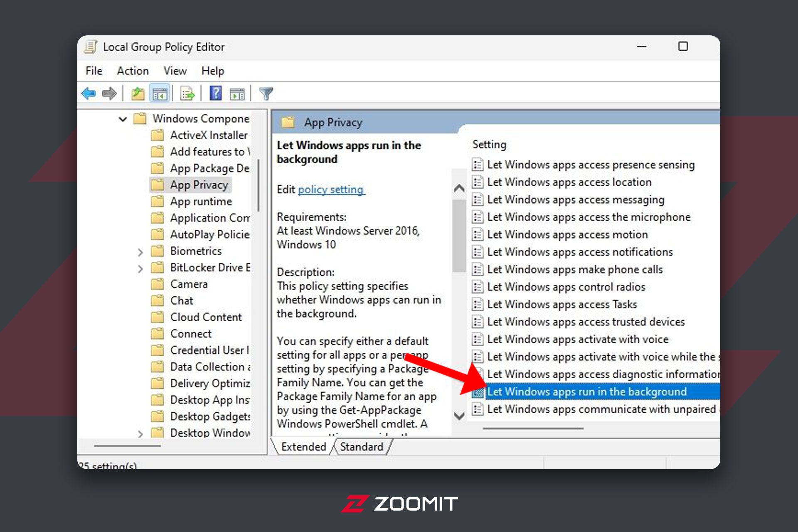
Task: Maximize the Local Group Policy Editor window
Action: pyautogui.click(x=683, y=47)
